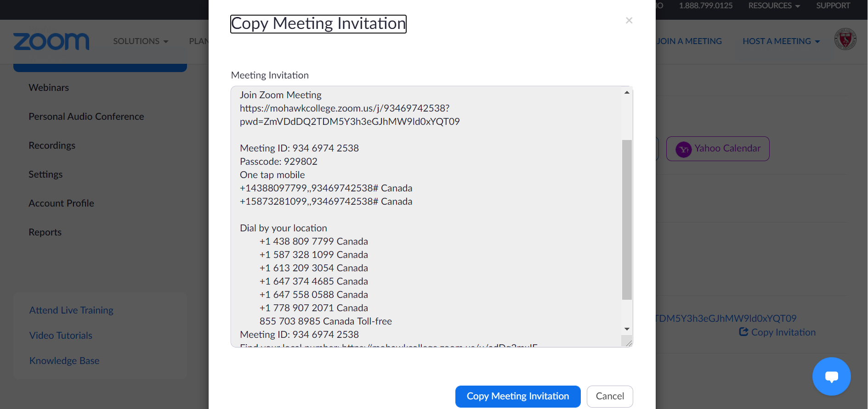Open the chat help bubble
The width and height of the screenshot is (868, 409).
[831, 376]
